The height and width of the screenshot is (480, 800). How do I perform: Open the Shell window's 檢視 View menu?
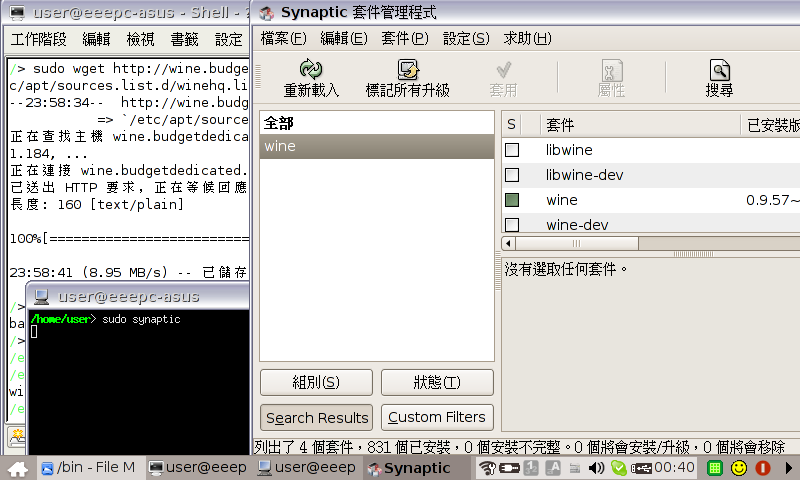pos(140,39)
